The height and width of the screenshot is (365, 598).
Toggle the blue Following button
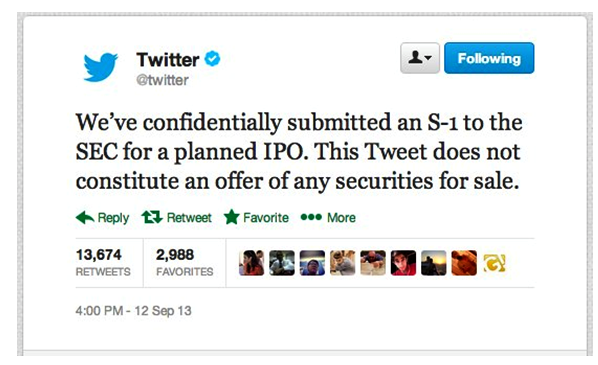pyautogui.click(x=489, y=58)
